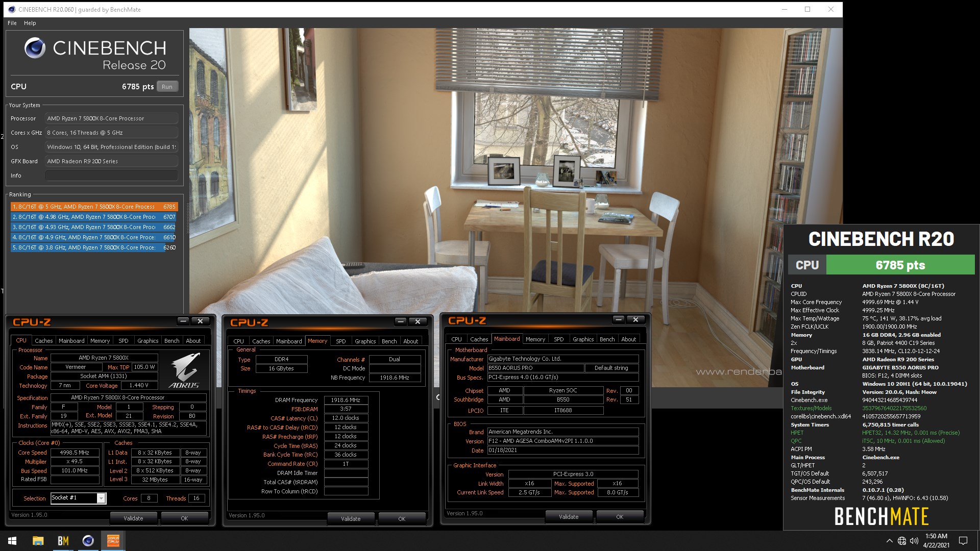This screenshot has width=980, height=551.
Task: Close the middle CPU-Z Memory window
Action: pos(418,321)
